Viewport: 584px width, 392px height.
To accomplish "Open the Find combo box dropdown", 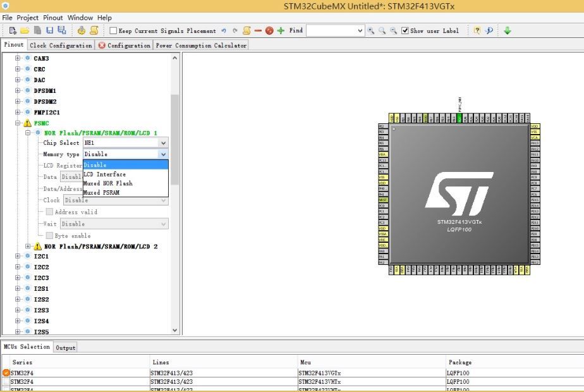I will pos(360,30).
